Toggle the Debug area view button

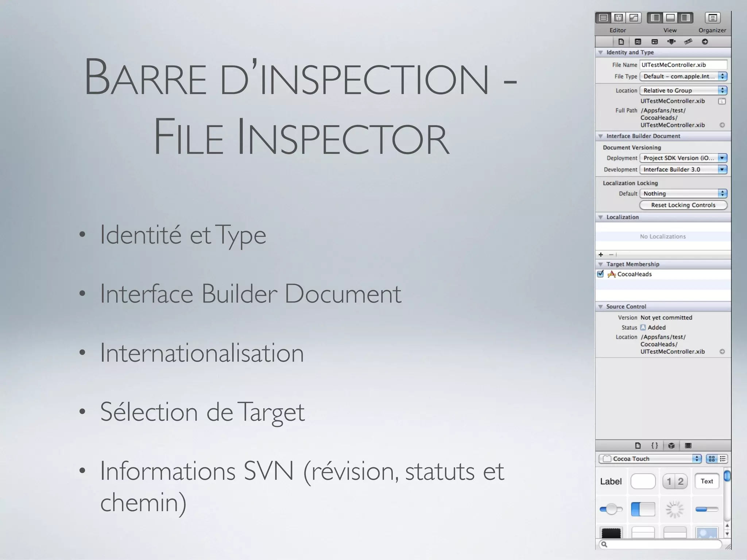670,17
